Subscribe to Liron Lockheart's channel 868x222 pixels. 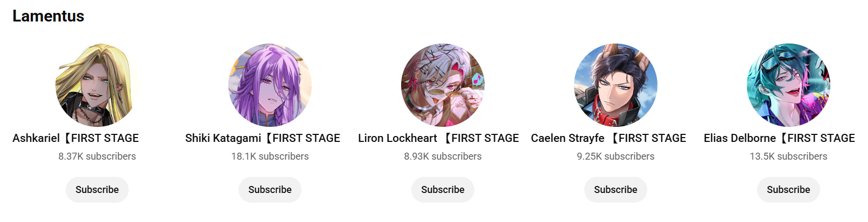click(x=443, y=190)
